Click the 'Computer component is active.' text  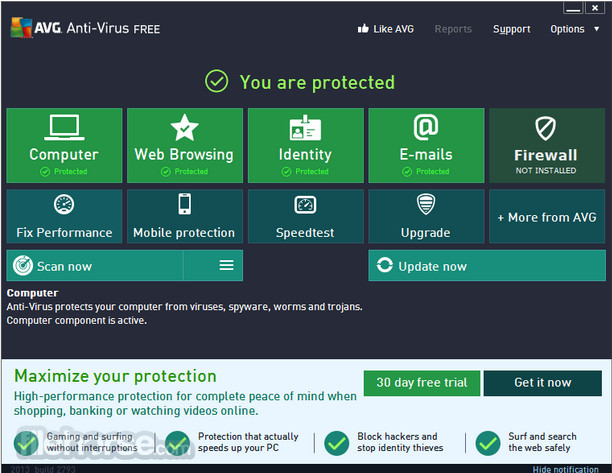(76, 320)
